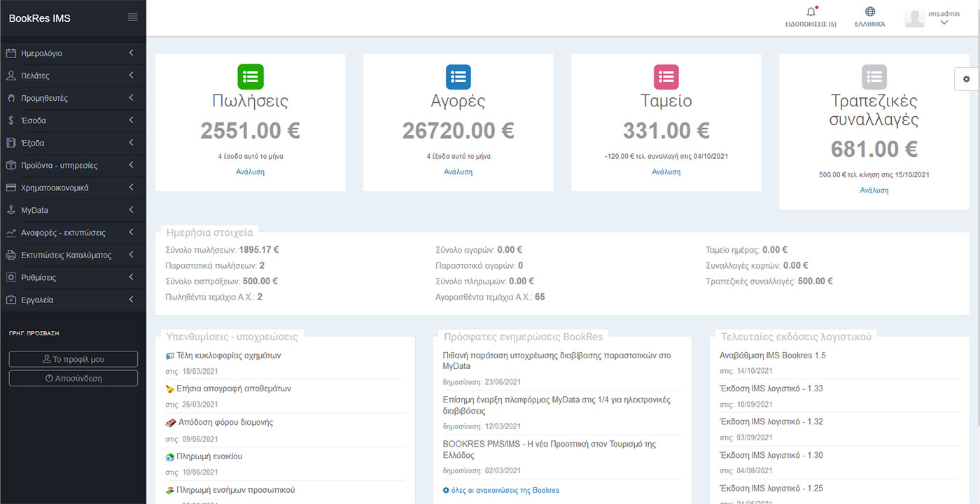Toggle the sidebar hamburger menu icon

[x=132, y=17]
